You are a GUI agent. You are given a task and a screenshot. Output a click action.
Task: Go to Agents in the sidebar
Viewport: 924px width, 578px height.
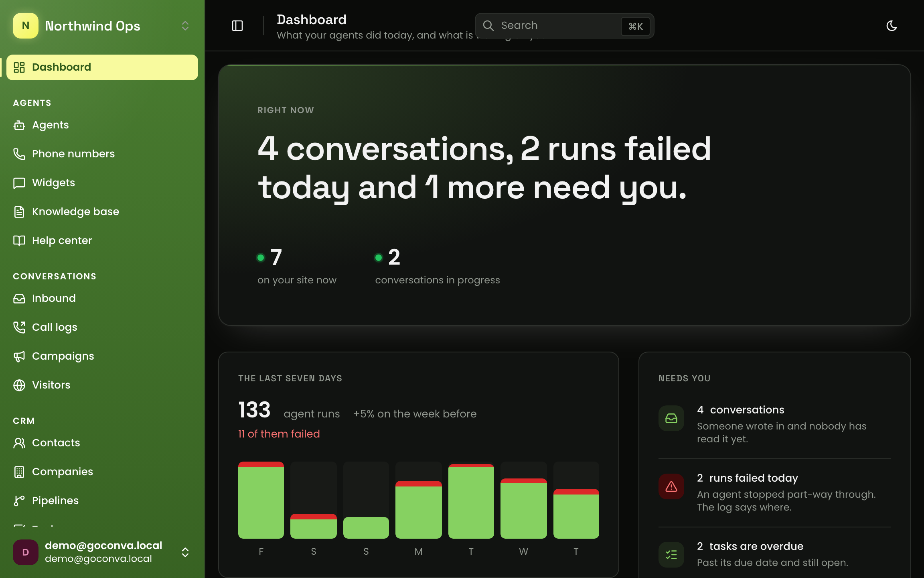coord(102,125)
